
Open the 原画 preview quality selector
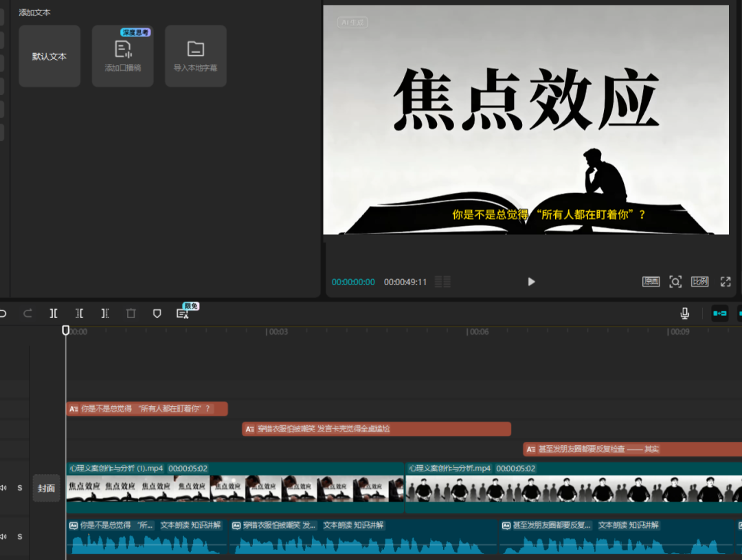click(x=651, y=282)
